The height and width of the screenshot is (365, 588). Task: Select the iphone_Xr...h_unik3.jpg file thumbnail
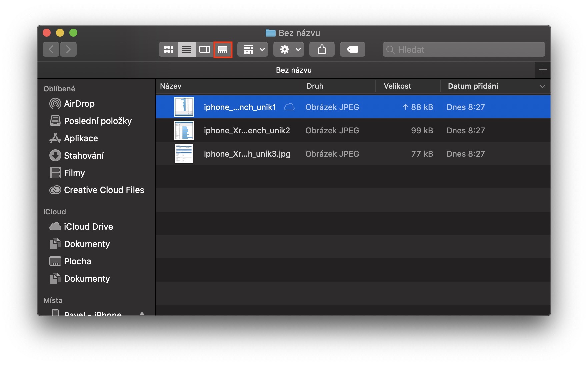[184, 154]
